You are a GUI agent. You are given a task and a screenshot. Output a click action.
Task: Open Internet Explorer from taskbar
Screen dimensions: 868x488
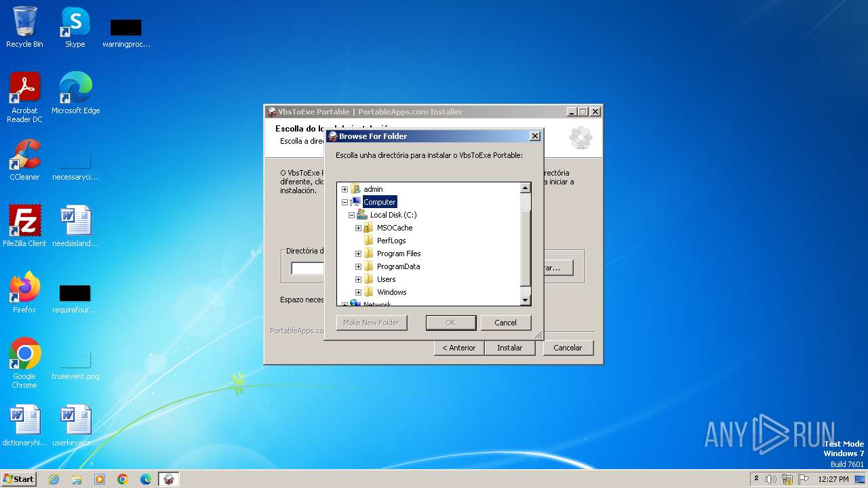point(54,479)
